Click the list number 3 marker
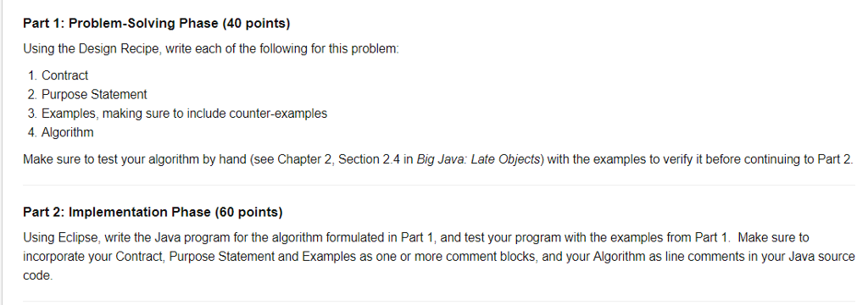 tap(31, 114)
